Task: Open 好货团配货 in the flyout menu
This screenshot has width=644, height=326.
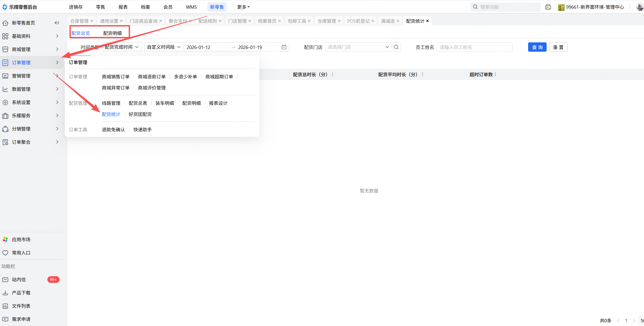Action: click(x=140, y=114)
